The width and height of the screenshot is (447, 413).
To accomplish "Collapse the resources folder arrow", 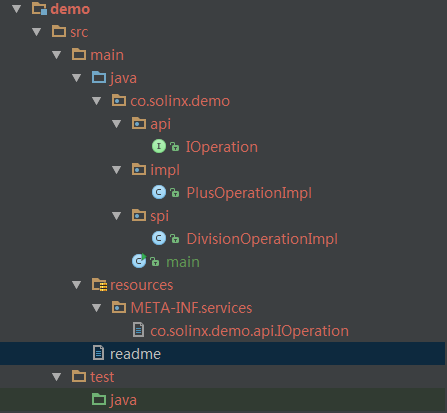I will (x=76, y=285).
